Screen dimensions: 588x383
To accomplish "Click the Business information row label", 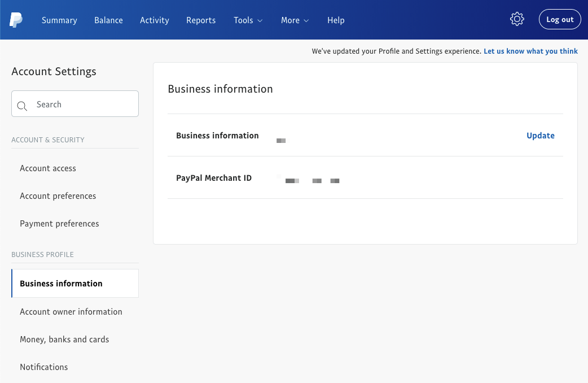I will pos(217,136).
